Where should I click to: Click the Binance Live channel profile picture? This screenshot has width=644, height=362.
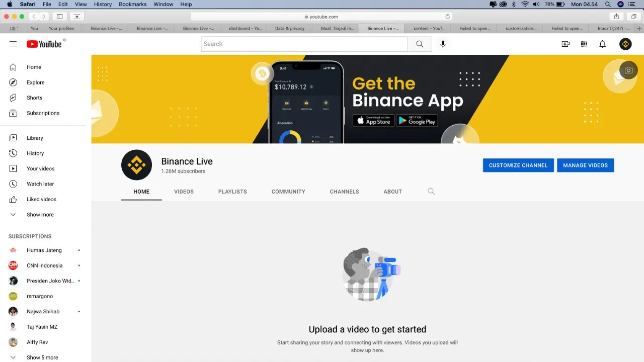tap(136, 165)
